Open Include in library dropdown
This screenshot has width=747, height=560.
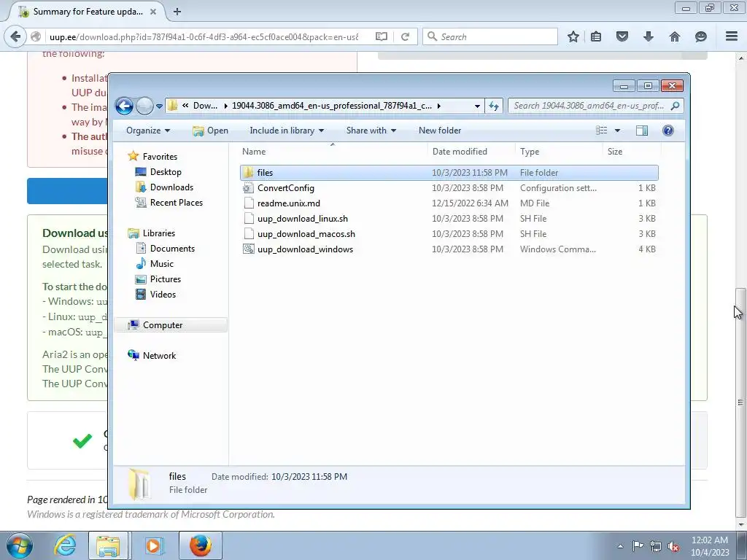click(x=287, y=131)
